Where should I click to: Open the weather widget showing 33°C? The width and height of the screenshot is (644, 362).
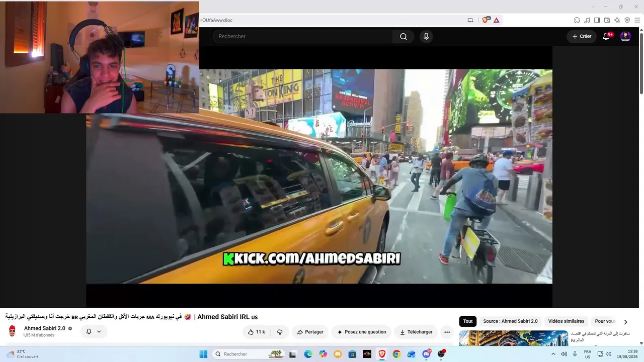tap(23, 354)
